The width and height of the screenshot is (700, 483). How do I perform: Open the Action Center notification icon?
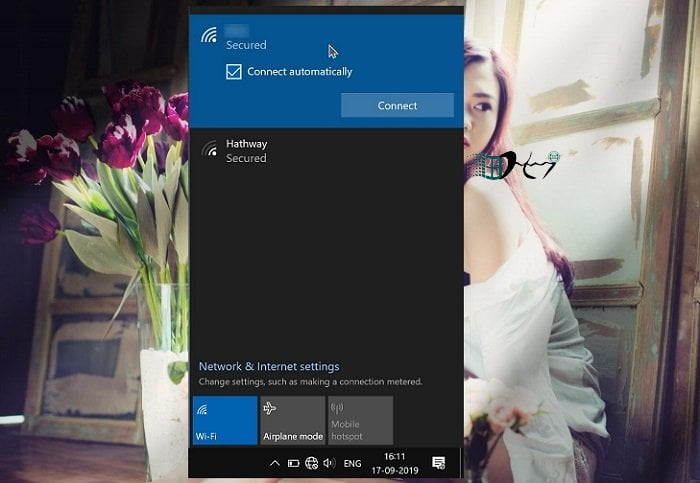click(x=438, y=464)
